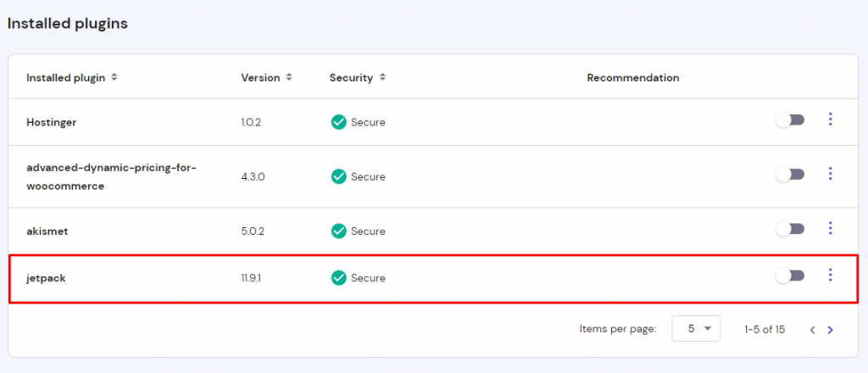
Task: Open the three-dot menu for akismet
Action: 830,228
